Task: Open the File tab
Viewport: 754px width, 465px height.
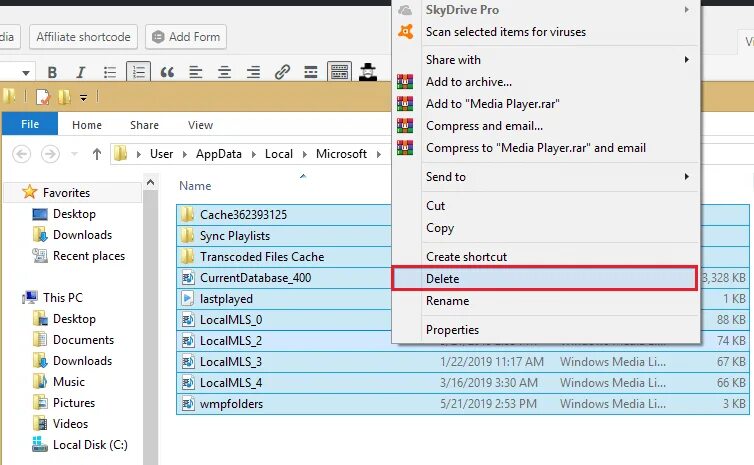Action: [x=30, y=124]
